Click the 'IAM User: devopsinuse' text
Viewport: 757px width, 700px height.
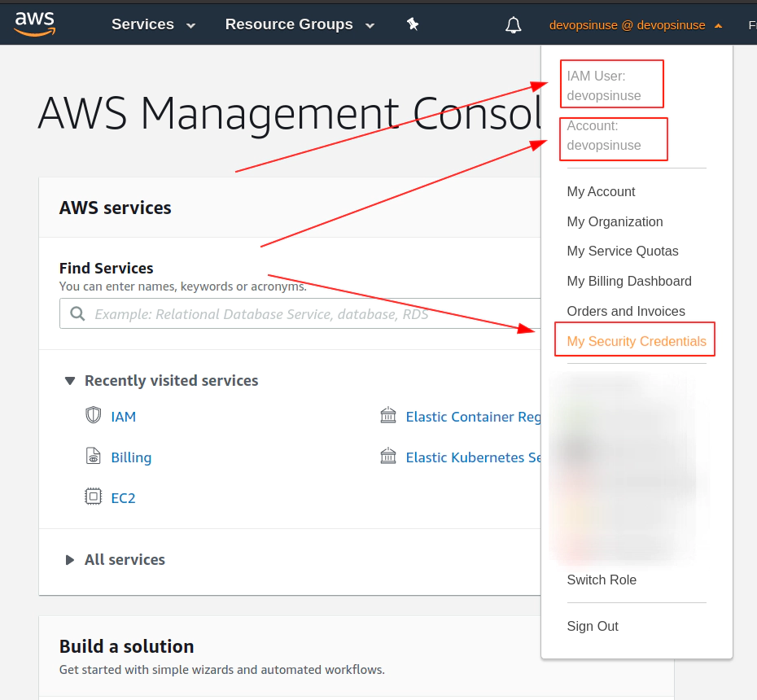pos(603,85)
